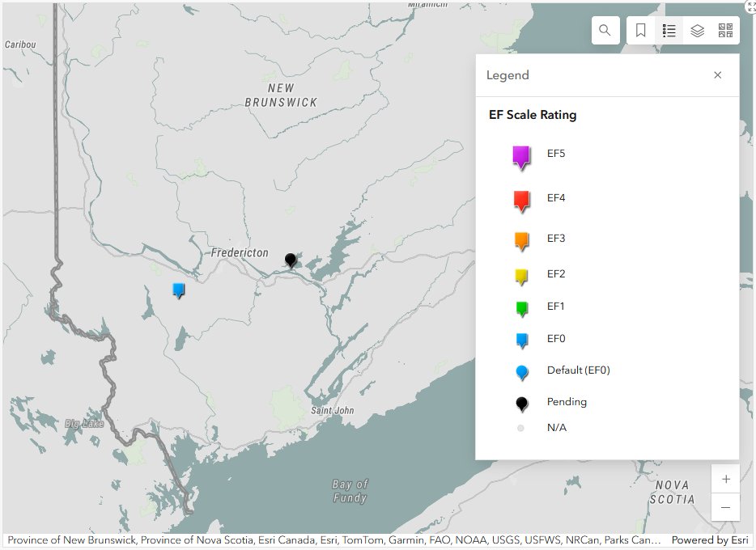Click the EF3 orange marker symbol

519,238
